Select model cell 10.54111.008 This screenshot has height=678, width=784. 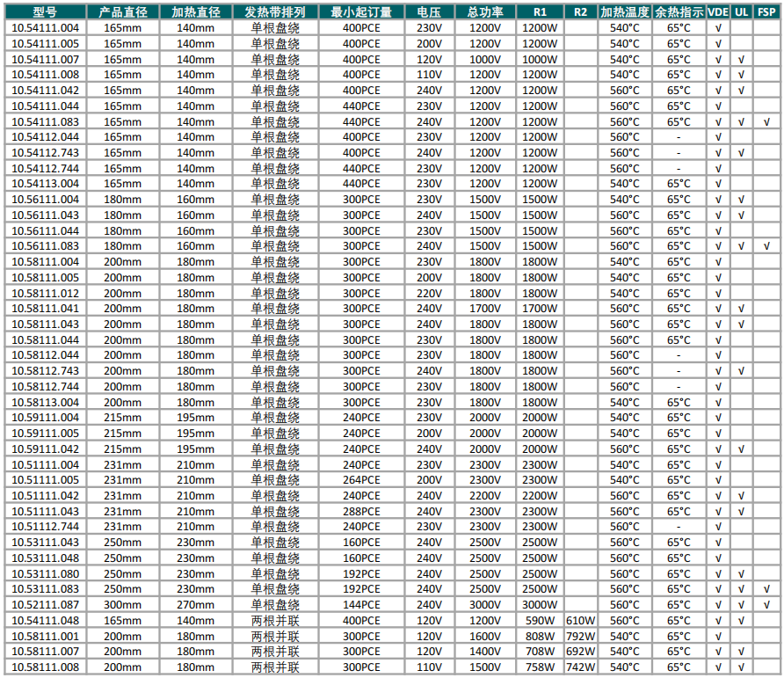click(x=46, y=75)
